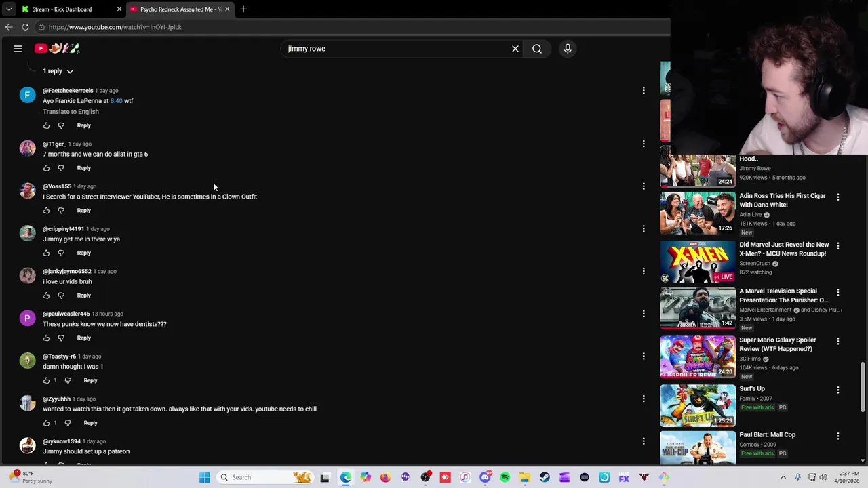The image size is (868, 488).
Task: Like the @paulweasler445 dentists comment
Action: (46, 338)
